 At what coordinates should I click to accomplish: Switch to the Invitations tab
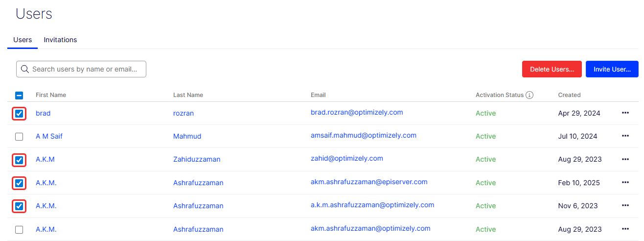pos(60,40)
